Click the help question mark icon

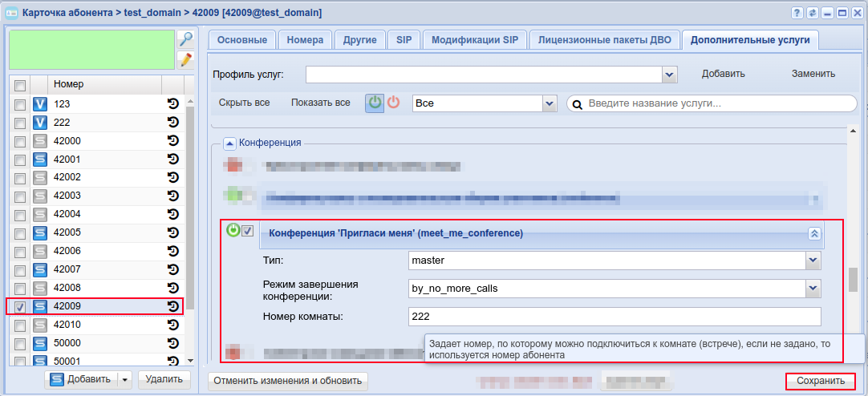tap(797, 12)
